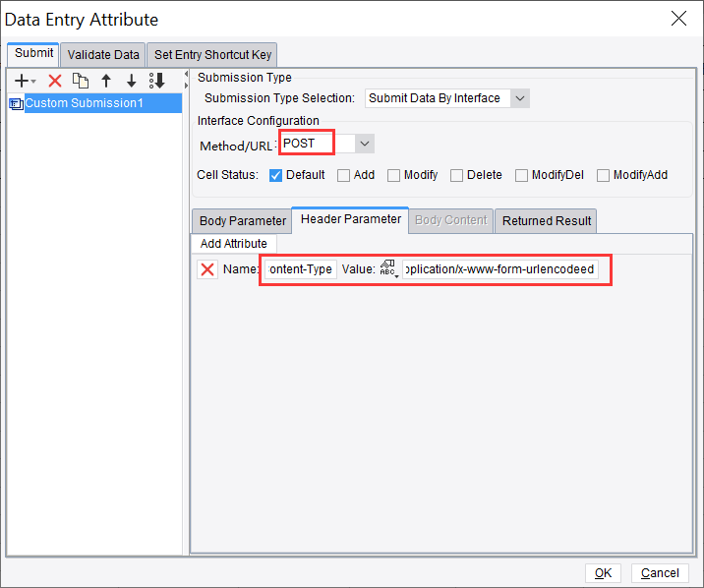Click the Add Attribute button
Viewport: 704px width, 588px height.
(x=233, y=244)
